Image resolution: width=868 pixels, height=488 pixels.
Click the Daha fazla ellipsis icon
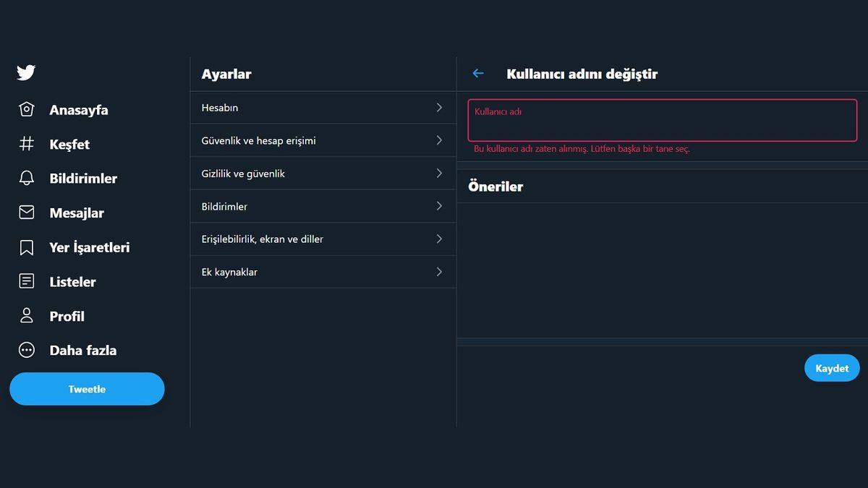26,350
